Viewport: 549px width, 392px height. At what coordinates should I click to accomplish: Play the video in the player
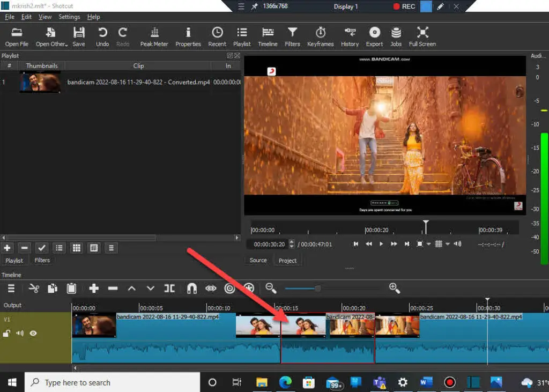coord(381,244)
